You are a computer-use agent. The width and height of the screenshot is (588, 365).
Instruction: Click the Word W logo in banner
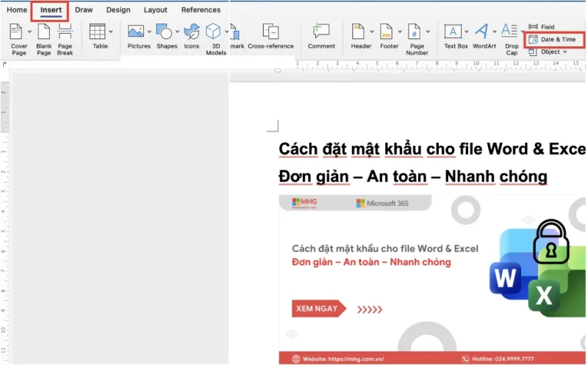click(505, 279)
